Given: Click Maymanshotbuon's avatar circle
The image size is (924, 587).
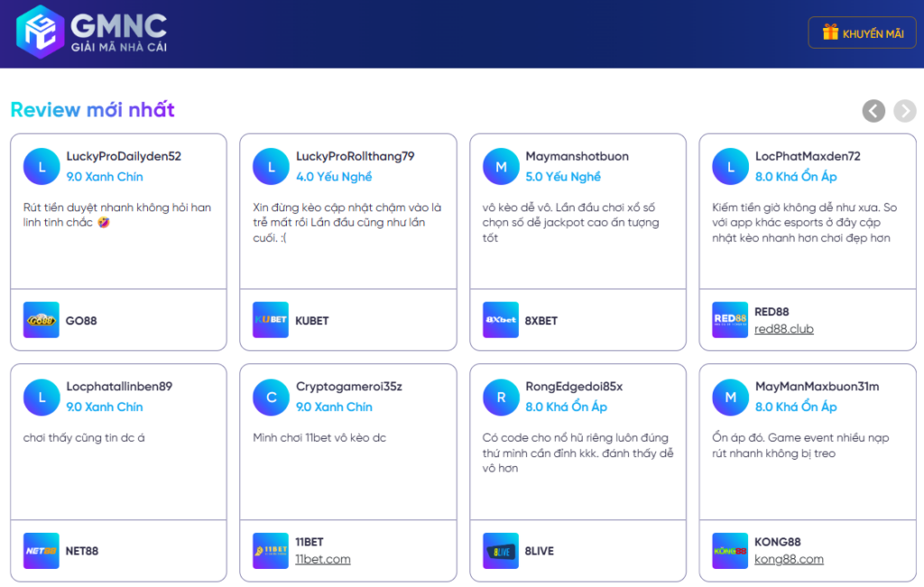Looking at the screenshot, I should (x=501, y=166).
